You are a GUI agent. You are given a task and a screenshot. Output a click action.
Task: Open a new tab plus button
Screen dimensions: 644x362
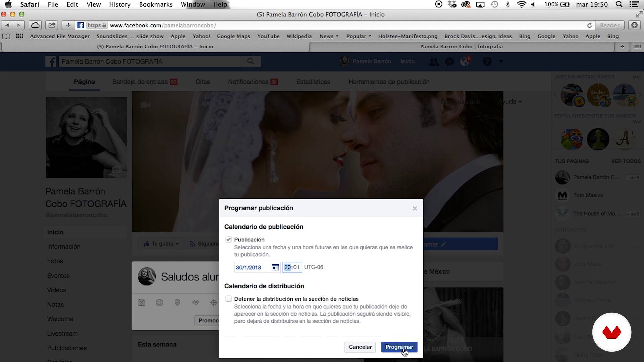coord(622,47)
